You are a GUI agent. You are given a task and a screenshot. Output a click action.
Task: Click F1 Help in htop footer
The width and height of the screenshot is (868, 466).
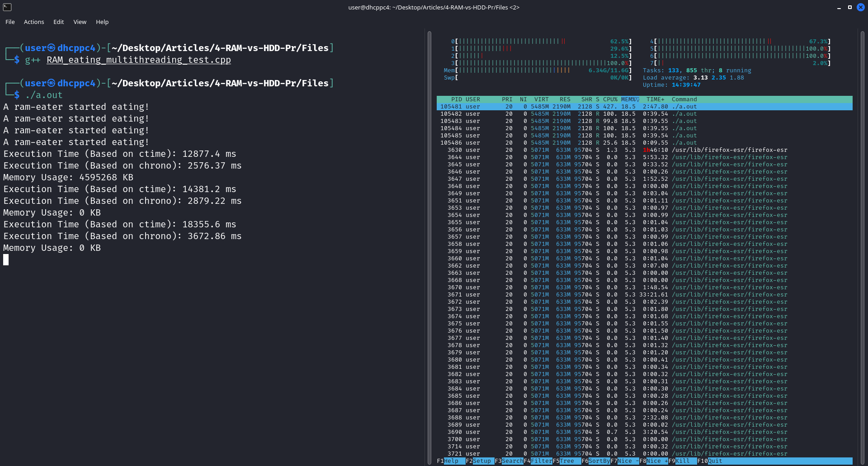(x=451, y=461)
